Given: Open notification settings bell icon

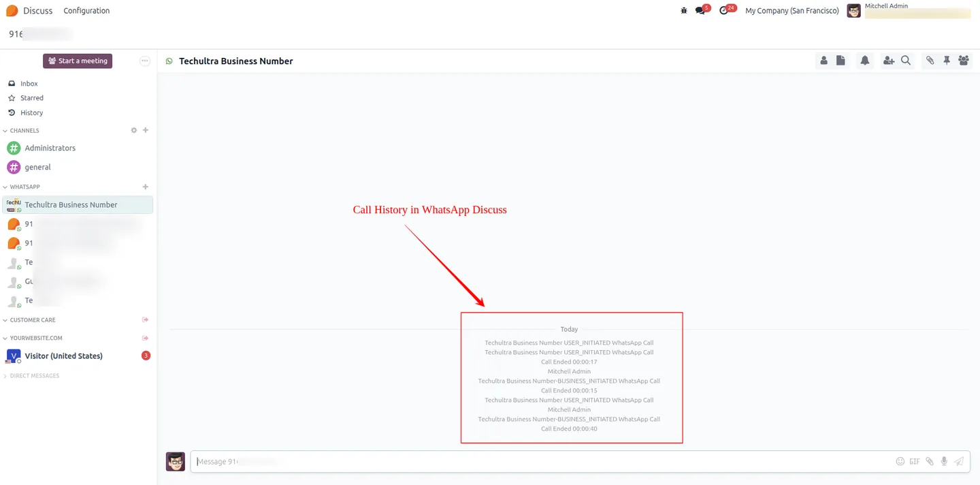Looking at the screenshot, I should 864,61.
